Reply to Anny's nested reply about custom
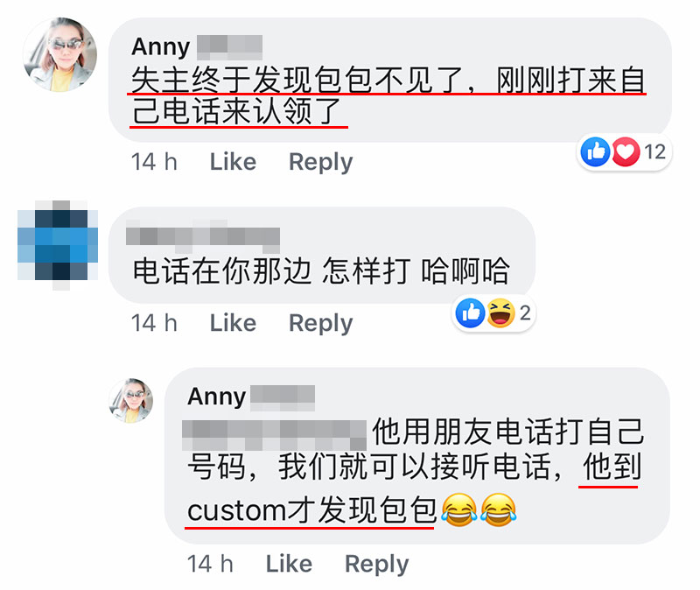Image resolution: width=700 pixels, height=590 pixels. tap(376, 564)
